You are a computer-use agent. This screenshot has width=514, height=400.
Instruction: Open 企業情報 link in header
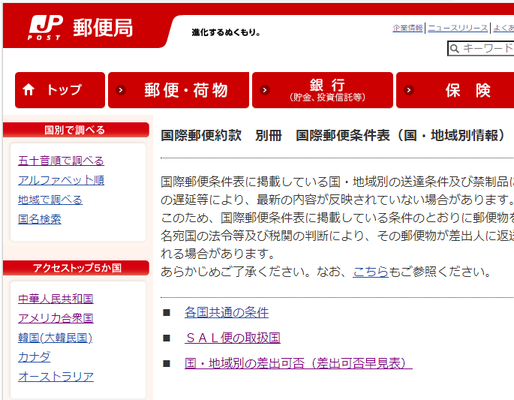[x=408, y=28]
